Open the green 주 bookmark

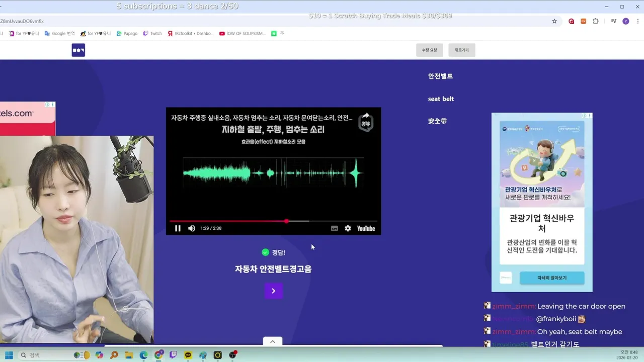tap(278, 33)
